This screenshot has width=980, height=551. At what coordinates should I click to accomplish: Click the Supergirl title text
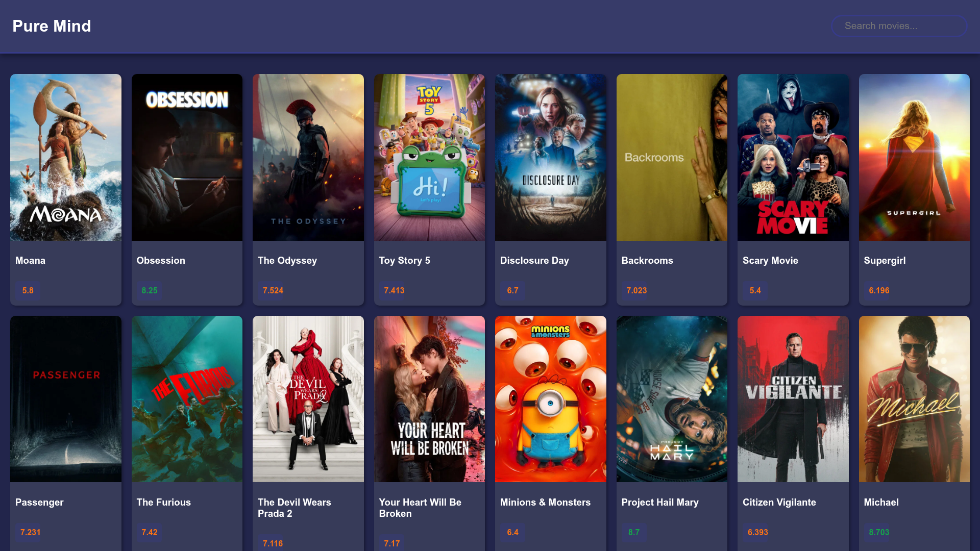885,260
